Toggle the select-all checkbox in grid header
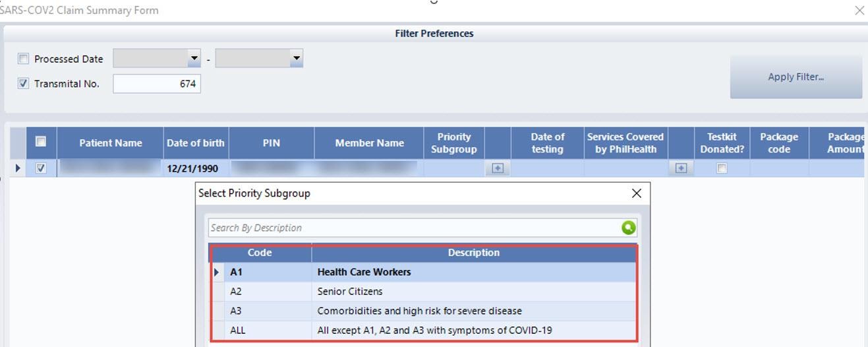This screenshot has width=868, height=347. pyautogui.click(x=41, y=141)
